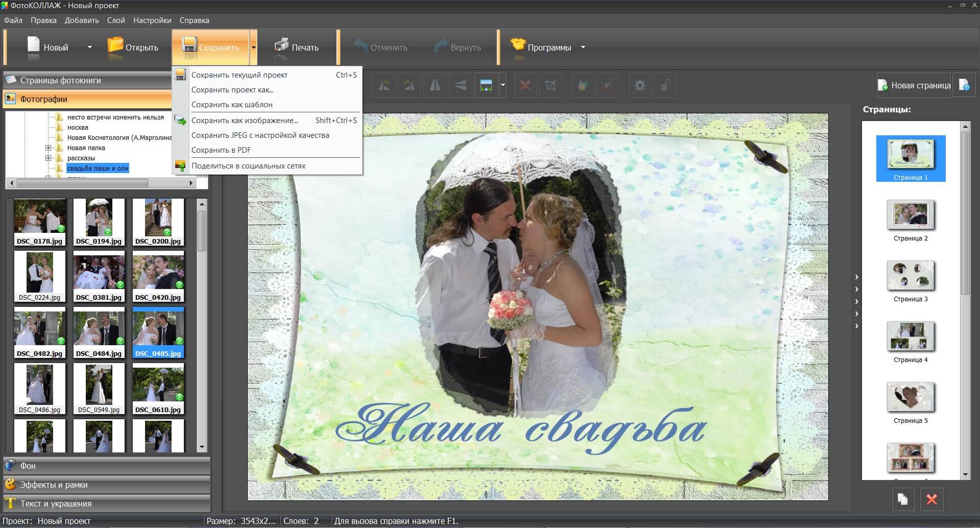The image size is (980, 528).
Task: Open the Слой menu
Action: 116,20
